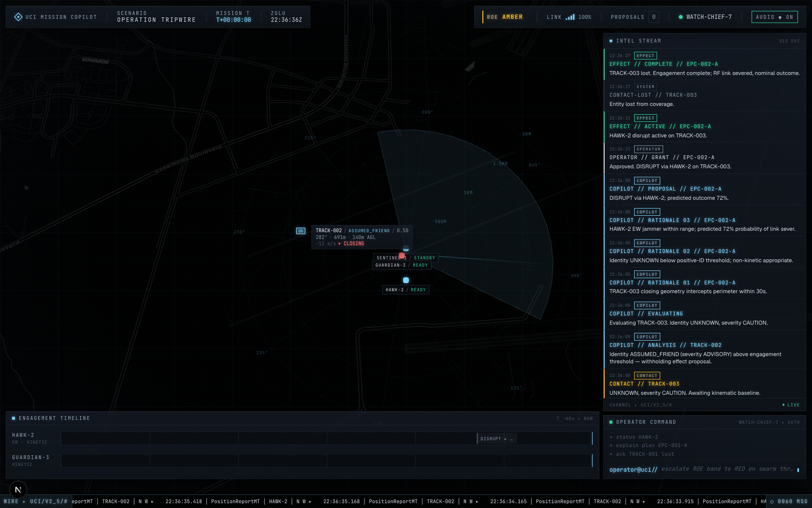
Task: Click the WIRE UCI/V2_5/# ticker label
Action: click(36, 501)
